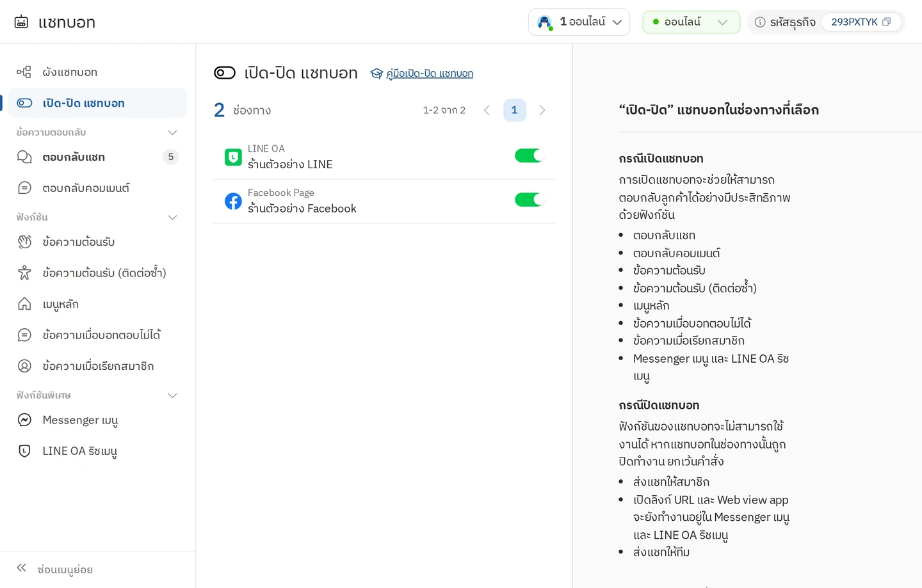The height and width of the screenshot is (588, 922).
Task: Click the 5 badge on ตอบกลับแชท
Action: point(170,157)
